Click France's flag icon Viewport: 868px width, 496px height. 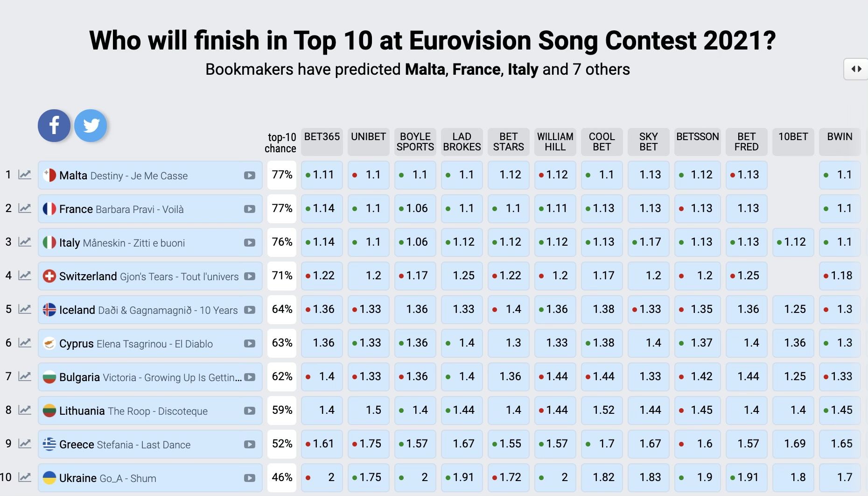pyautogui.click(x=49, y=209)
